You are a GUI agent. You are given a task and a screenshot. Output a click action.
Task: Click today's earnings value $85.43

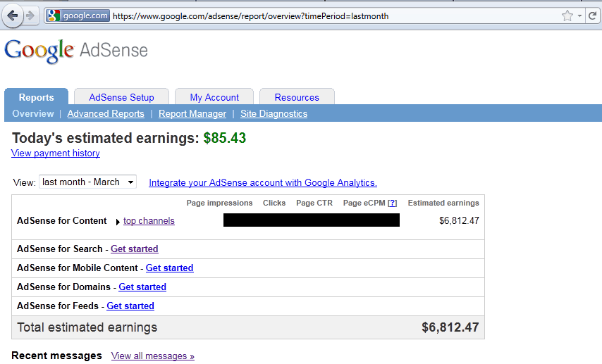tap(225, 138)
